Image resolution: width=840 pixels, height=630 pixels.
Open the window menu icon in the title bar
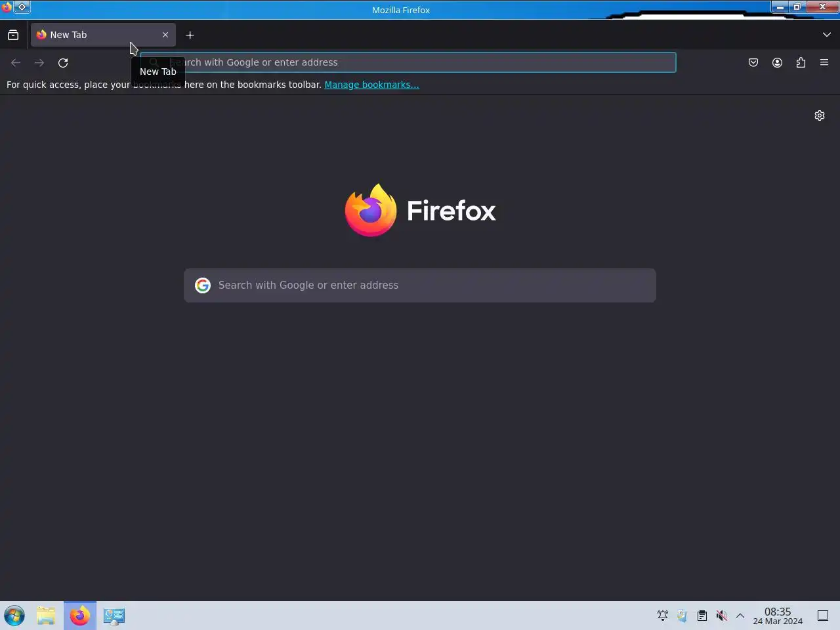(x=7, y=7)
